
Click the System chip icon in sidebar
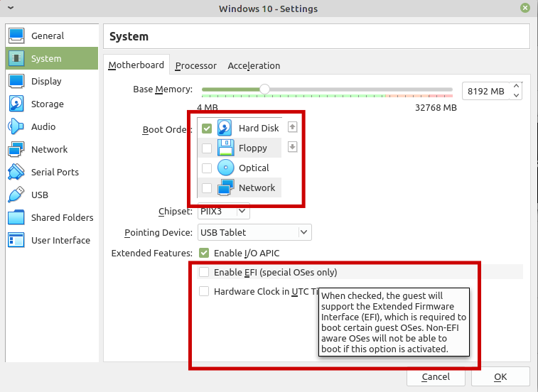[16, 58]
